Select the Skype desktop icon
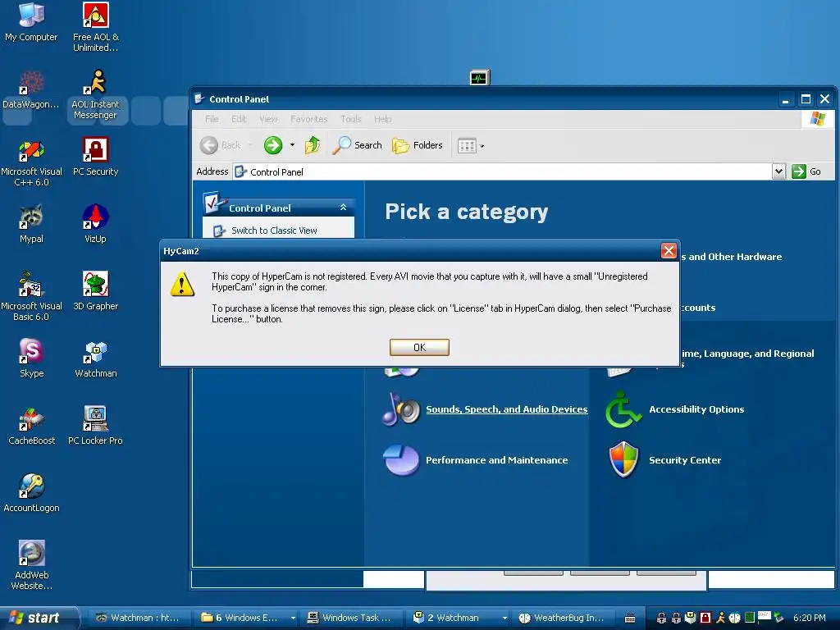840x630 pixels. 31,358
